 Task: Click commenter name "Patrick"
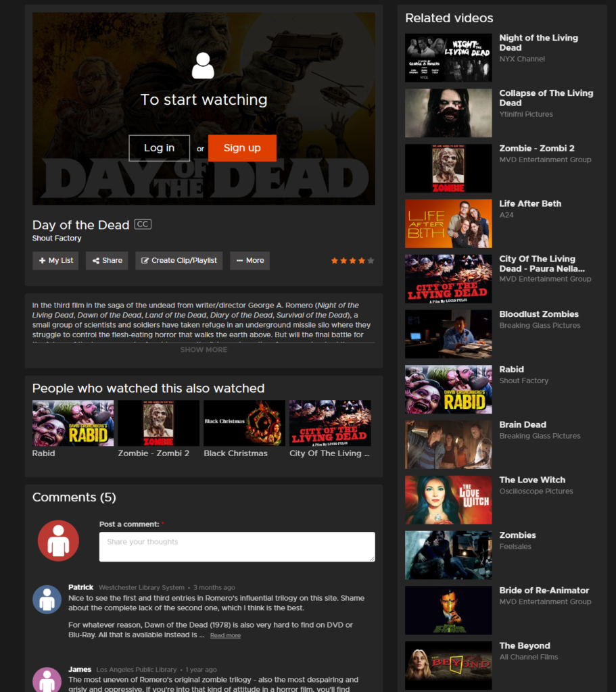click(x=81, y=587)
